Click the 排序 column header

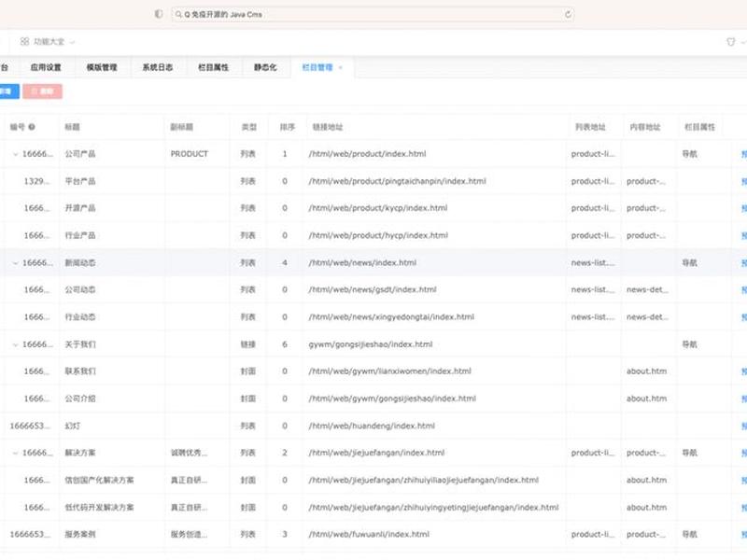click(288, 127)
